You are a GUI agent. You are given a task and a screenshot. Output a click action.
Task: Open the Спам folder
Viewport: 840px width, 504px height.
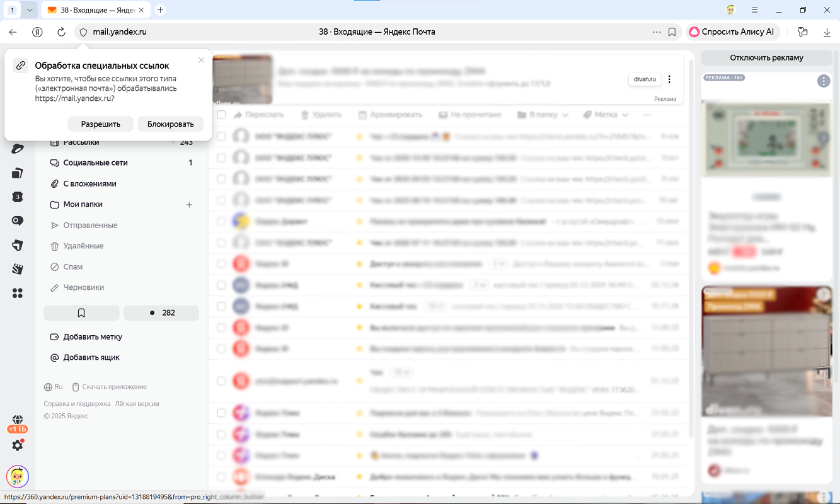coord(73,266)
